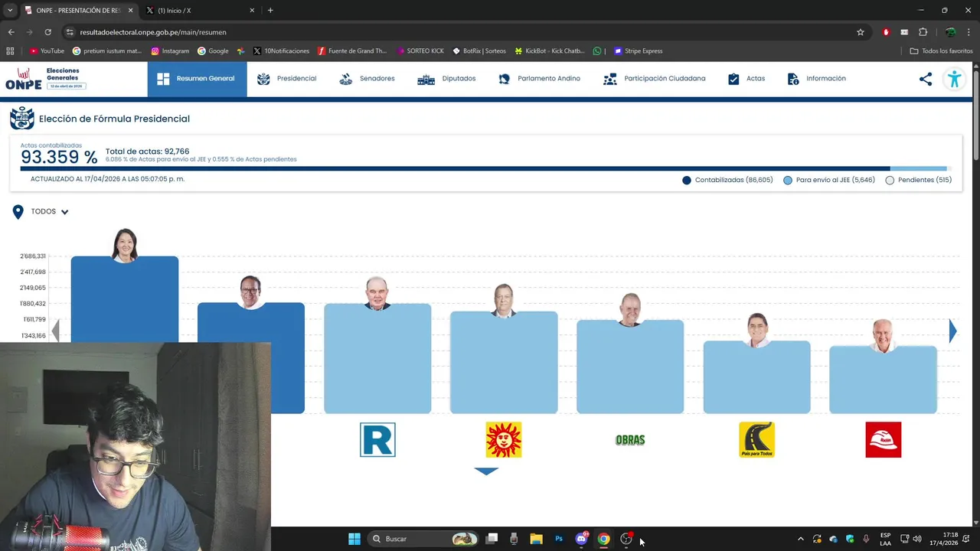The image size is (980, 551).
Task: Reload the page
Action: click(47, 32)
